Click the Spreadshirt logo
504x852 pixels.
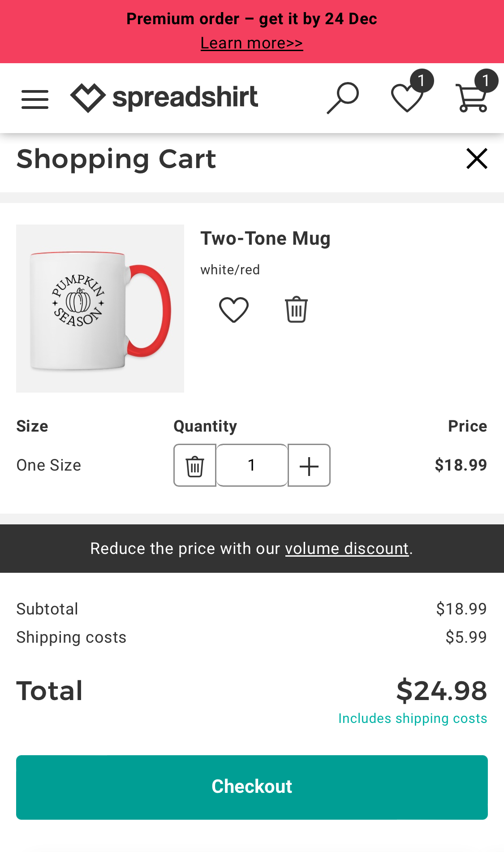[164, 98]
